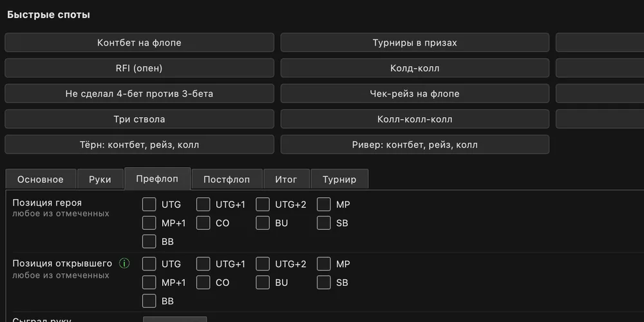This screenshot has width=644, height=322.
Task: Select MP checkbox in Позиция открывшего
Action: pyautogui.click(x=324, y=263)
